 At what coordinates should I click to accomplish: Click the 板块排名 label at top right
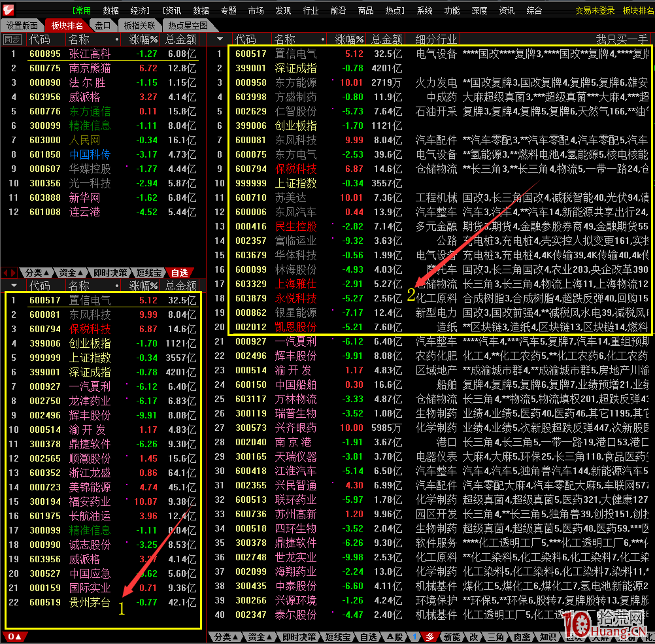pos(638,10)
